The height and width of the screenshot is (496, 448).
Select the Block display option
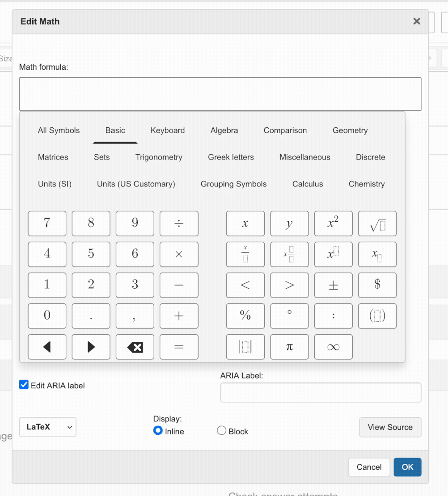point(221,431)
